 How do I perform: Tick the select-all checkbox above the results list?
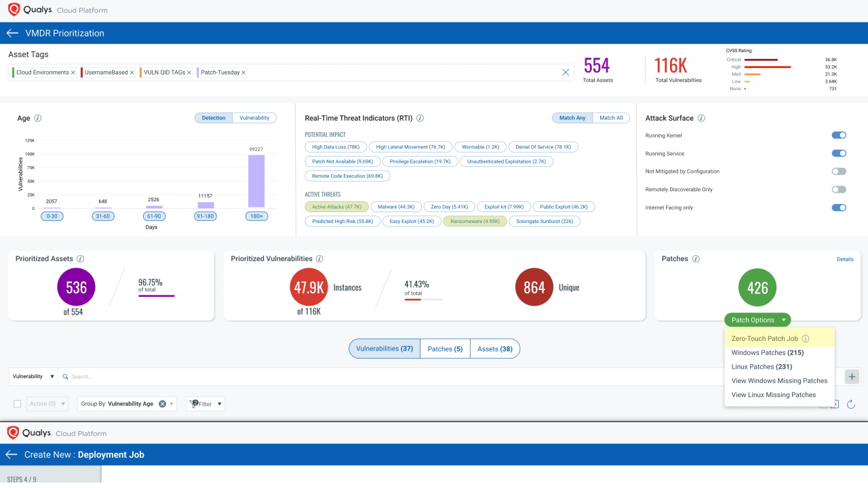click(17, 403)
